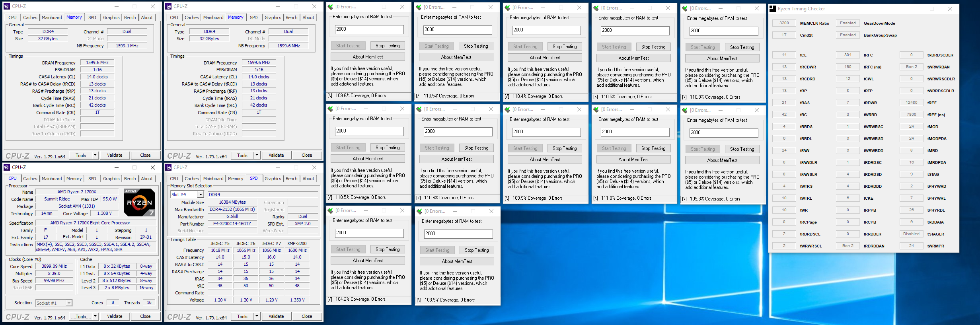Click the BankGroupSwap Enabled value field
This screenshot has height=325, width=980.
(x=848, y=35)
